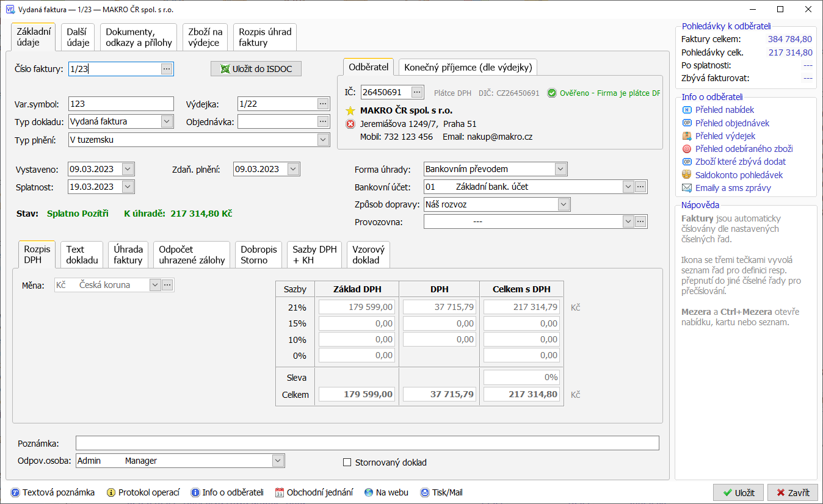This screenshot has width=823, height=504.
Task: Open Objednávka ellipsis lookup button
Action: [324, 121]
